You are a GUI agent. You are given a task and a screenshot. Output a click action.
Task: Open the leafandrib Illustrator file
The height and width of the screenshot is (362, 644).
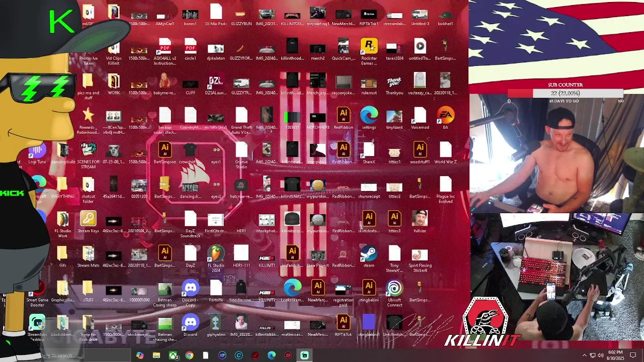click(x=292, y=254)
